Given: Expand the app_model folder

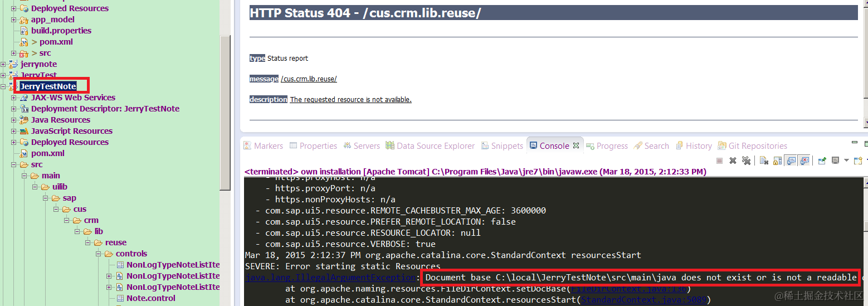Looking at the screenshot, I should [x=14, y=20].
